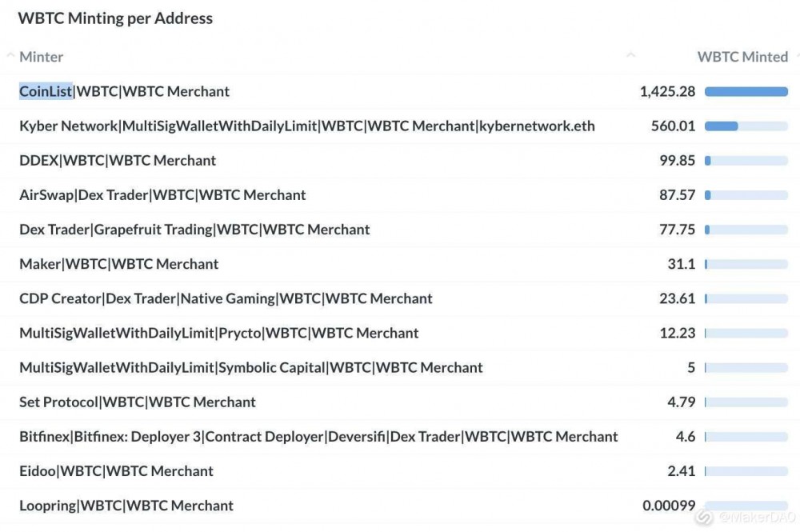This screenshot has width=800, height=532.
Task: Click the sort caret above WBTC Minted column
Action: (x=632, y=54)
